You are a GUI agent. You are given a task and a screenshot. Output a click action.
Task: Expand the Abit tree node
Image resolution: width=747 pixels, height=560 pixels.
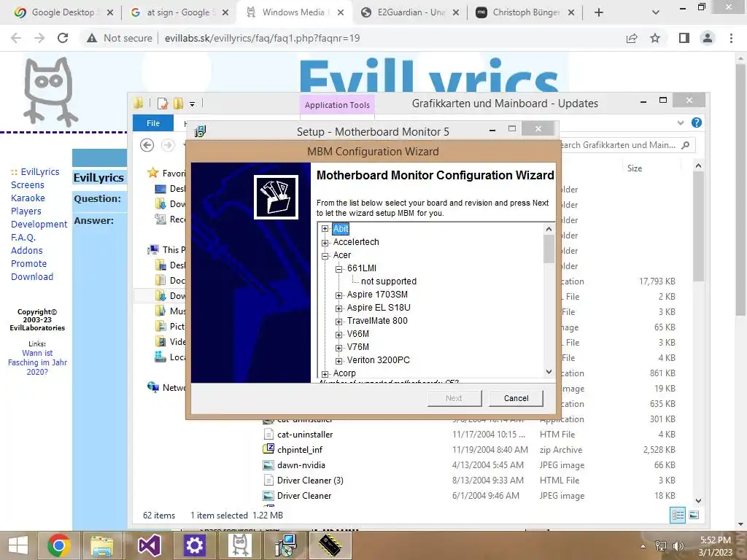pyautogui.click(x=325, y=228)
